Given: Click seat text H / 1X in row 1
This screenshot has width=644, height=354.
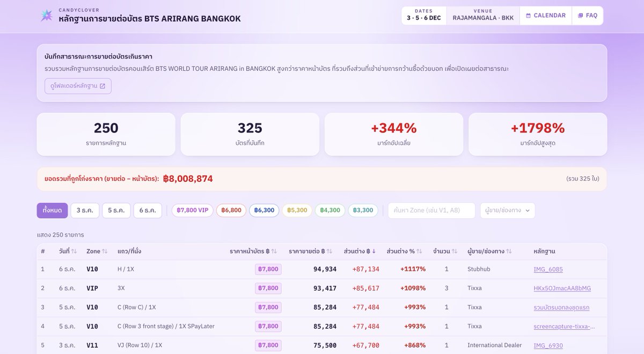Looking at the screenshot, I should click(126, 269).
